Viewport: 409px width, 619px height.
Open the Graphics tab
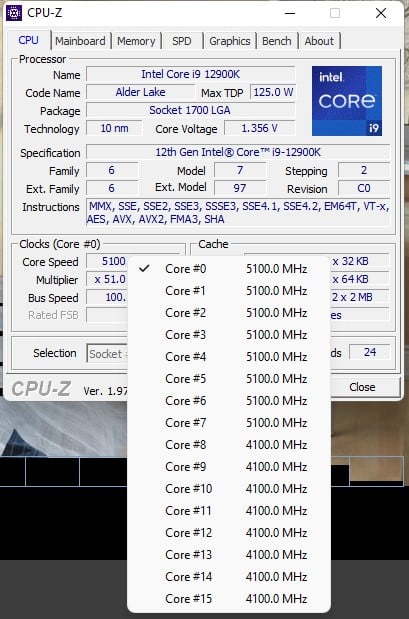click(x=230, y=41)
